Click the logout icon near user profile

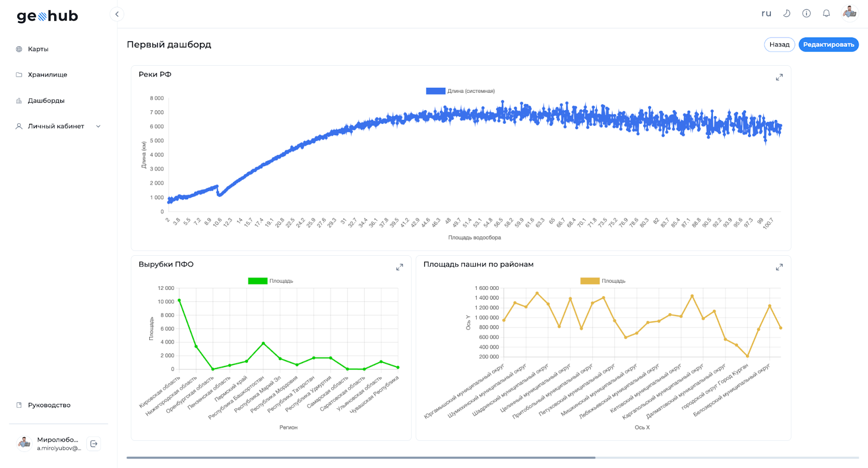[94, 444]
